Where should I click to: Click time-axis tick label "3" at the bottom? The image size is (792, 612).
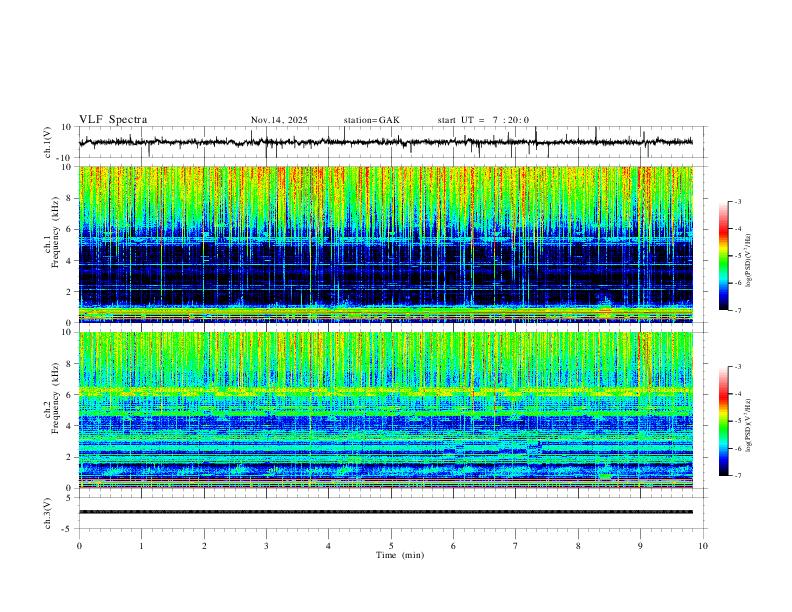(x=266, y=546)
